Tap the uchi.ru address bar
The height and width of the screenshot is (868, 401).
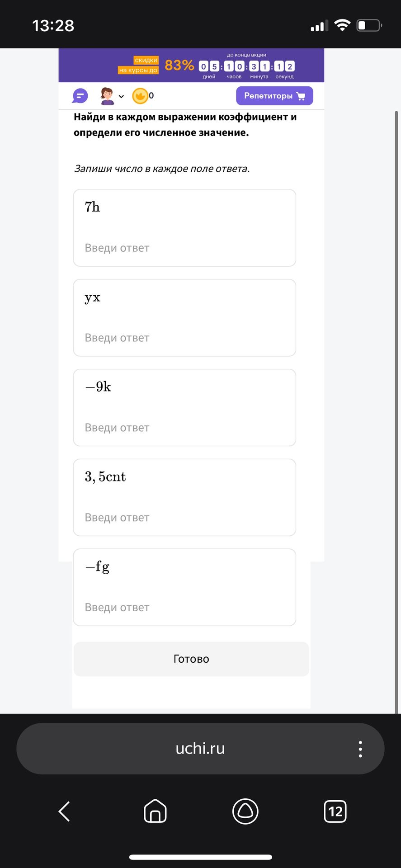pyautogui.click(x=200, y=749)
